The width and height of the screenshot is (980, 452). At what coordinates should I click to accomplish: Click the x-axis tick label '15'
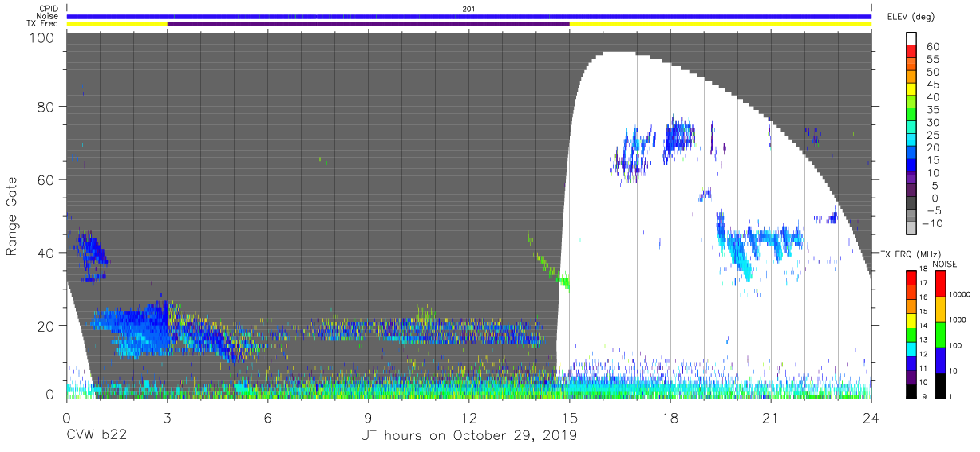click(x=569, y=417)
